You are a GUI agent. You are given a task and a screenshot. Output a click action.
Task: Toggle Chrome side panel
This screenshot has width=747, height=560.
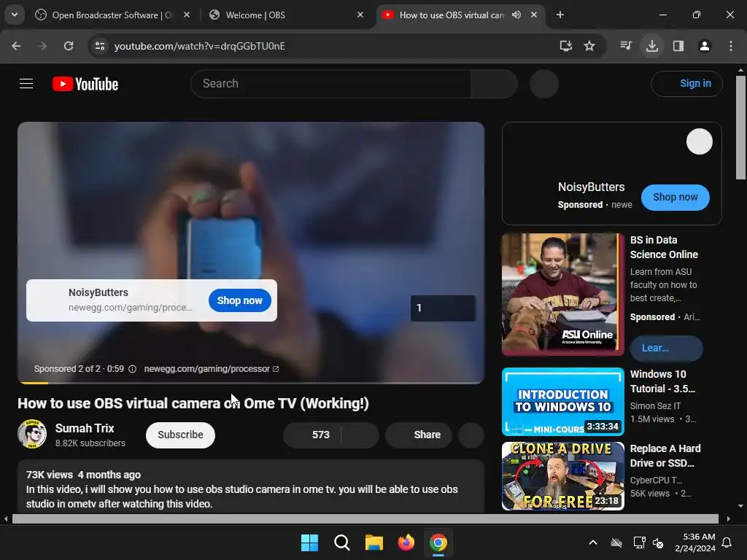tap(678, 46)
